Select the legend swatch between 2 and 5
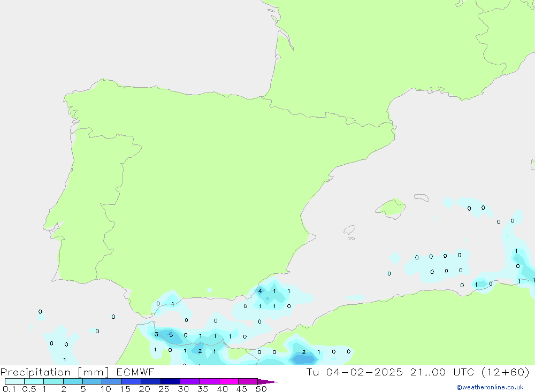This screenshot has width=535, height=392. tap(73, 381)
